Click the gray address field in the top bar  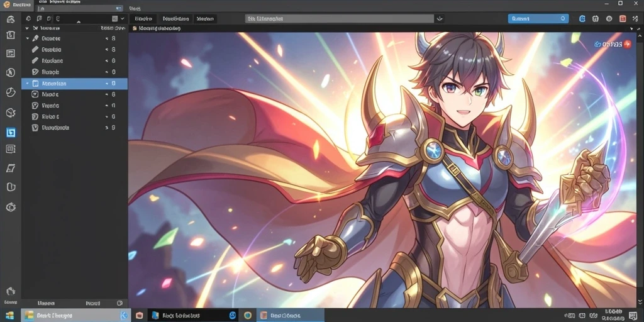(x=339, y=18)
